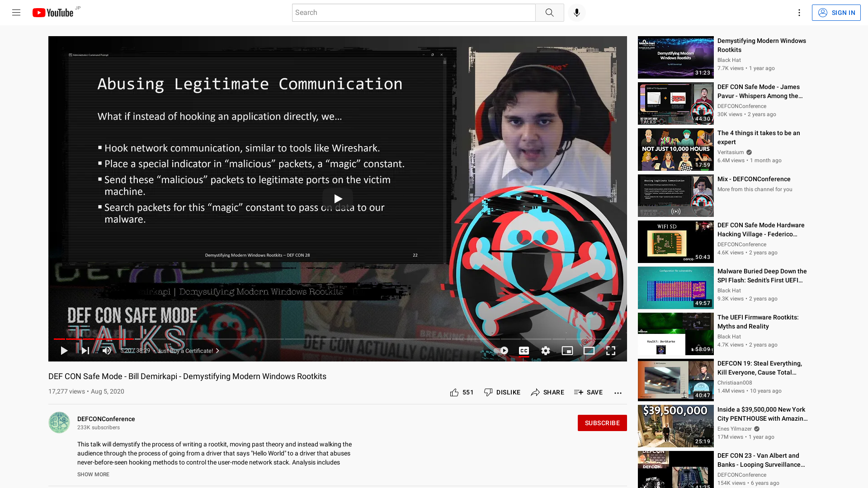
Task: Open Hardware Hacking Village video thumbnail
Action: (x=675, y=242)
